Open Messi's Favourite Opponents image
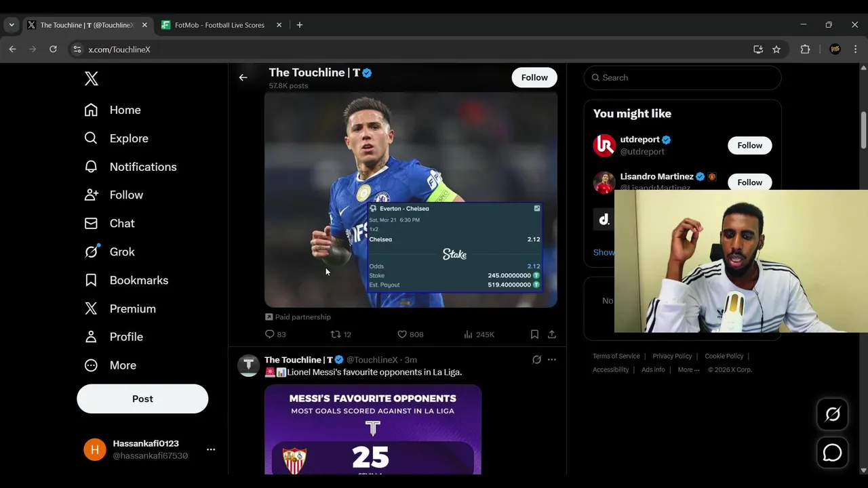The width and height of the screenshot is (868, 488). 373,430
